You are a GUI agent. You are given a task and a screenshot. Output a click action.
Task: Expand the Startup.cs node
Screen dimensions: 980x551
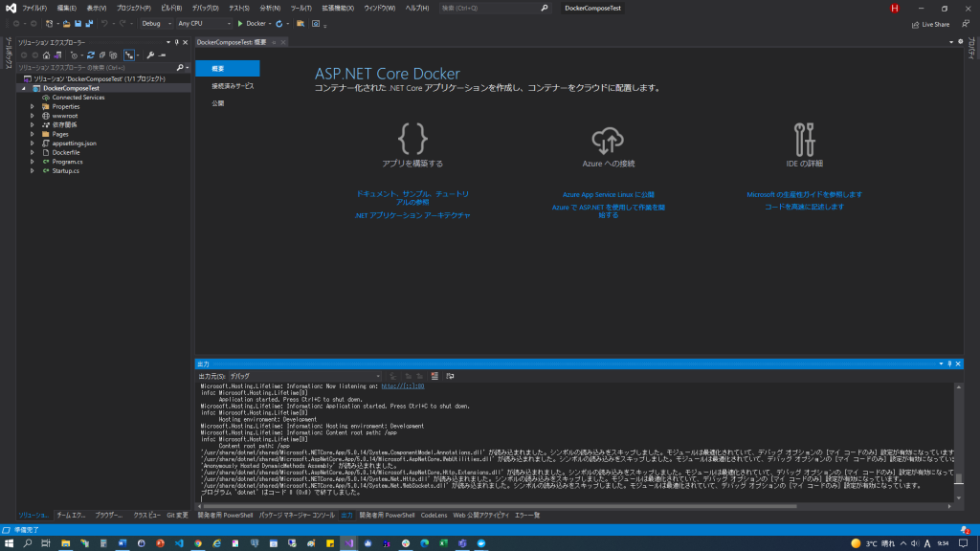tap(33, 170)
